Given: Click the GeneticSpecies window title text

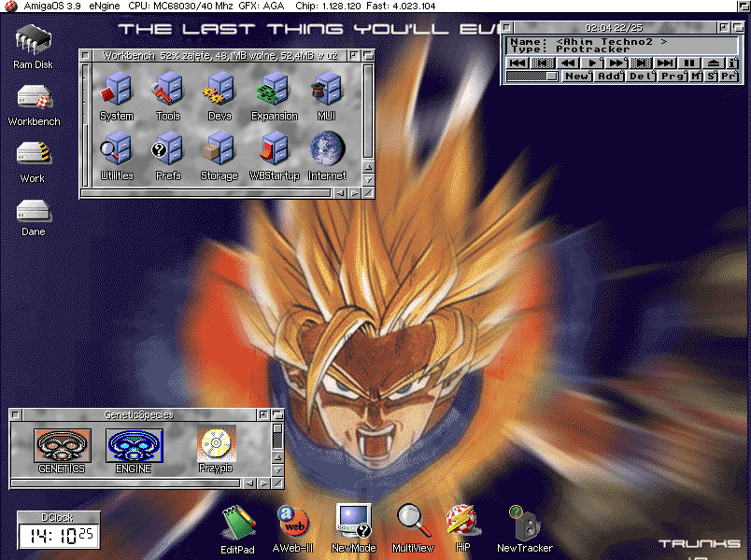Looking at the screenshot, I should click(x=139, y=414).
